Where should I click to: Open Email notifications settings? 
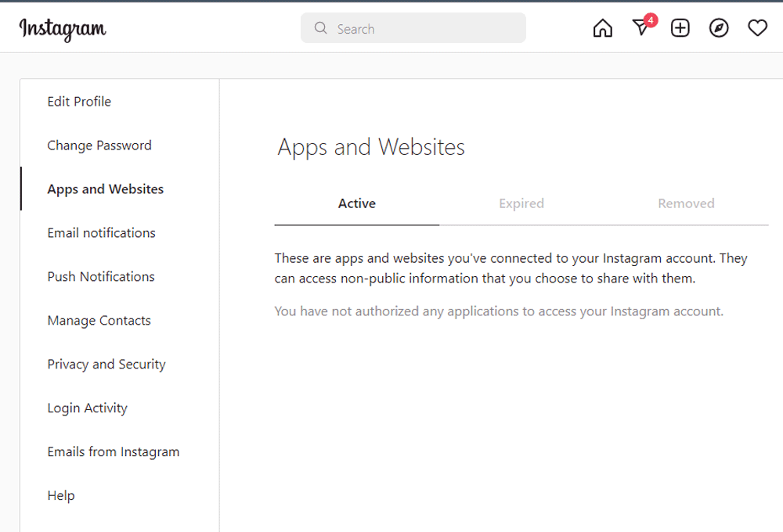[101, 232]
